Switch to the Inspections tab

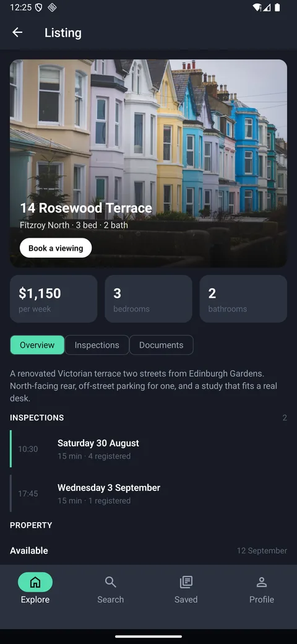pyautogui.click(x=97, y=345)
